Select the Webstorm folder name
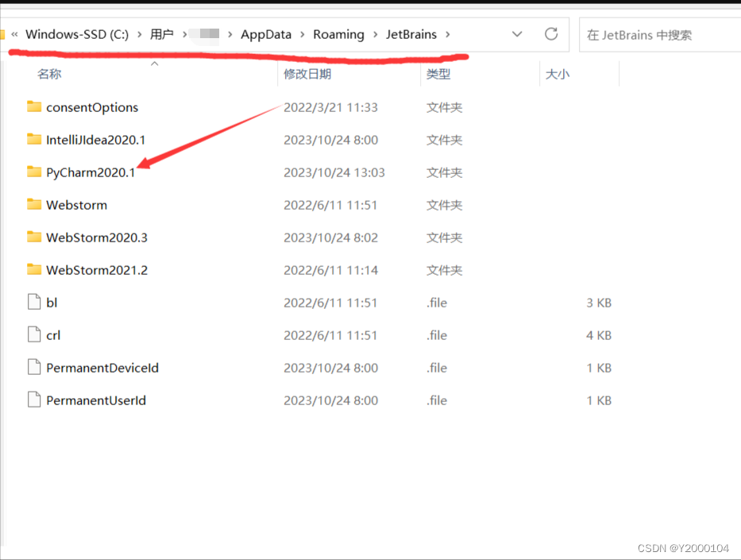 coord(76,205)
